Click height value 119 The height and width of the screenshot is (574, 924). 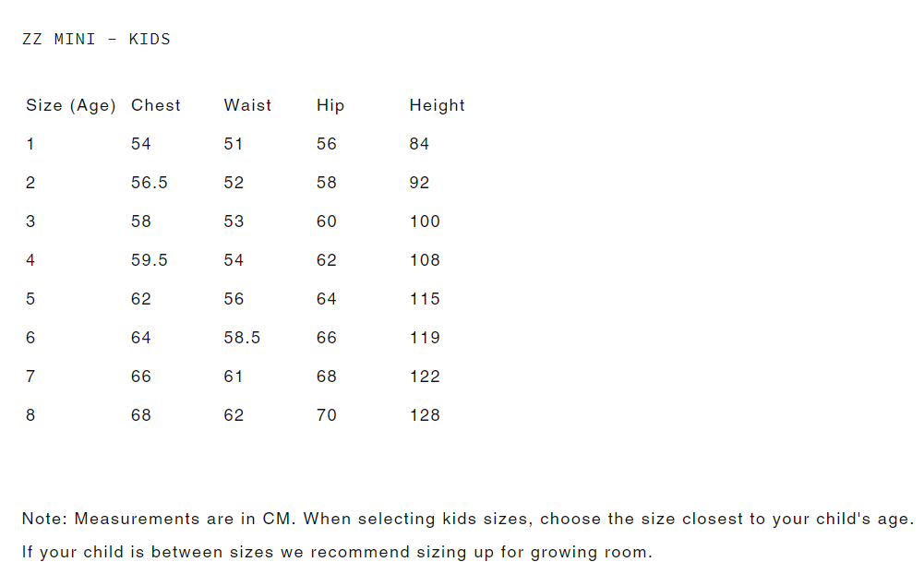coord(425,338)
